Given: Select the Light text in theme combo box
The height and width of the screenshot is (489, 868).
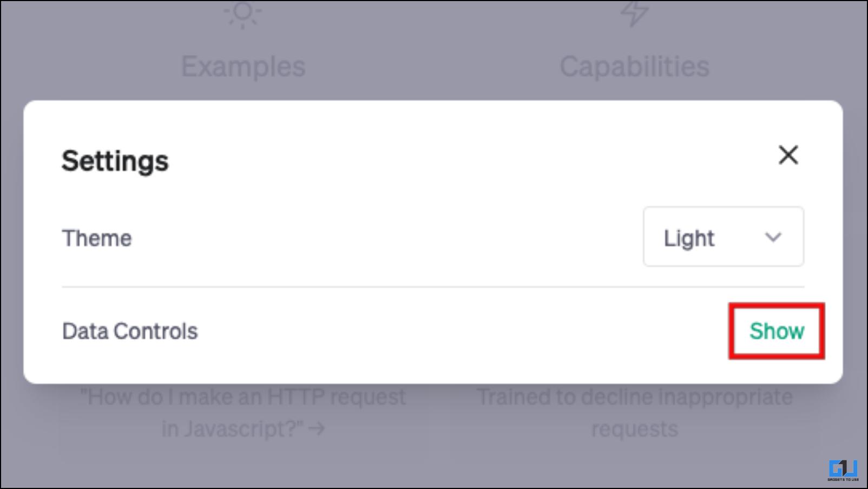Looking at the screenshot, I should (689, 238).
